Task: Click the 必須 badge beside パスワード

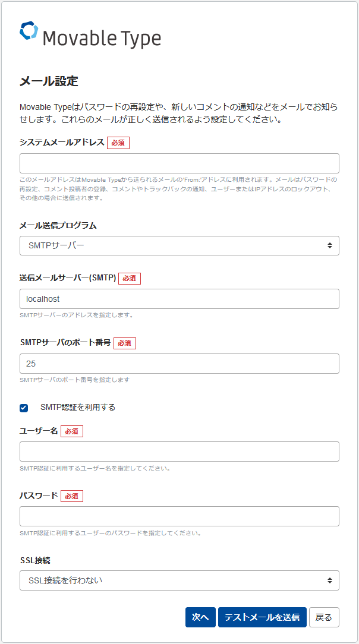Action: [x=71, y=496]
